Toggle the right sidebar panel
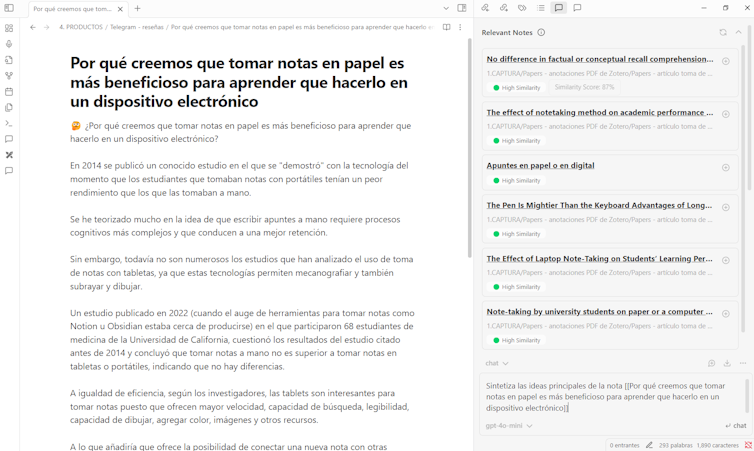 tap(462, 8)
